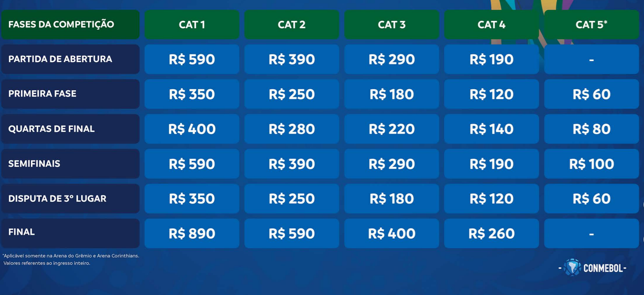
Task: Select the CAT 5* column header
Action: [591, 25]
